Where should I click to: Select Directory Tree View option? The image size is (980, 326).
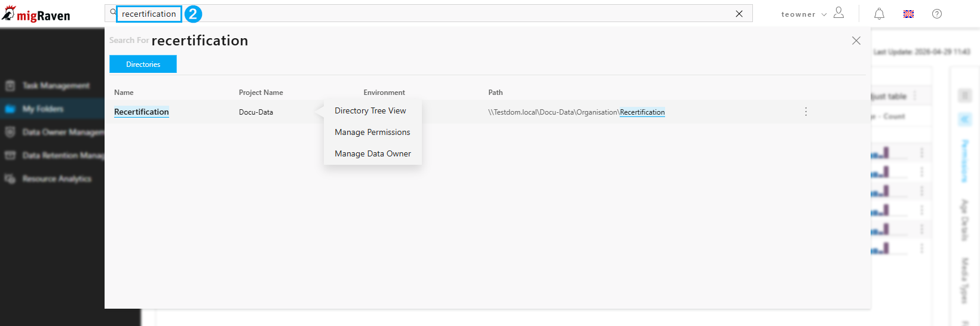click(370, 110)
